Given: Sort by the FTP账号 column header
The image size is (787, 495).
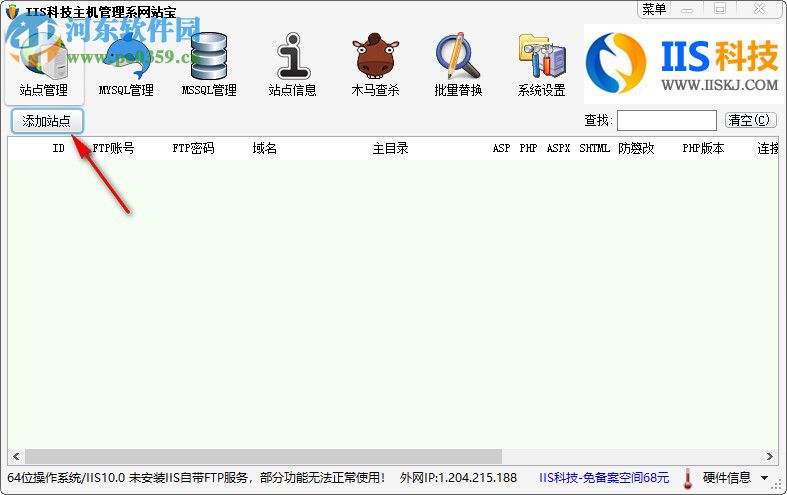Looking at the screenshot, I should 113,148.
